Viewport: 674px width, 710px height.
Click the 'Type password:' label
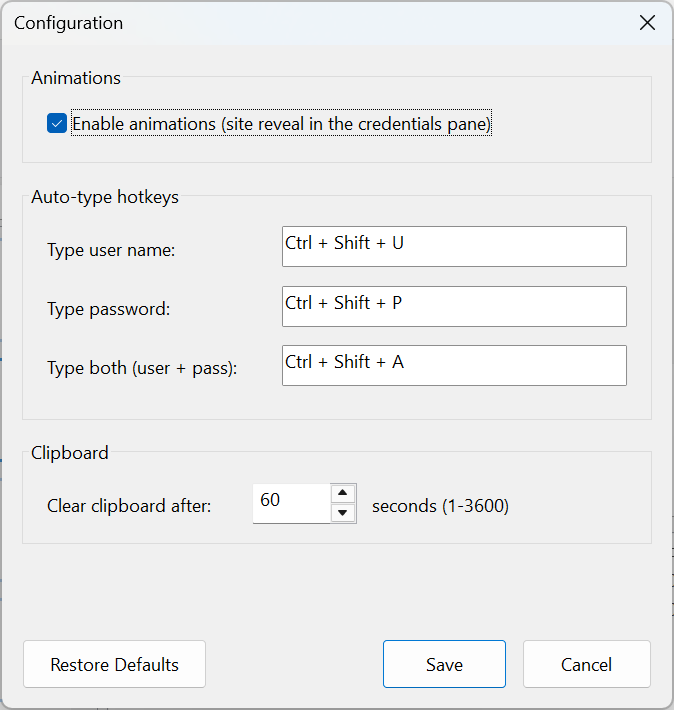point(109,309)
